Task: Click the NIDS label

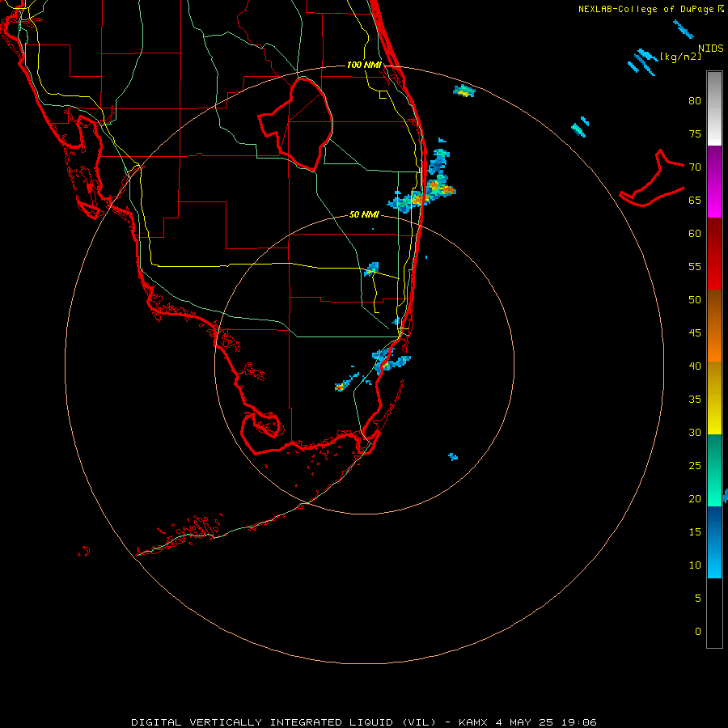Action: point(711,49)
